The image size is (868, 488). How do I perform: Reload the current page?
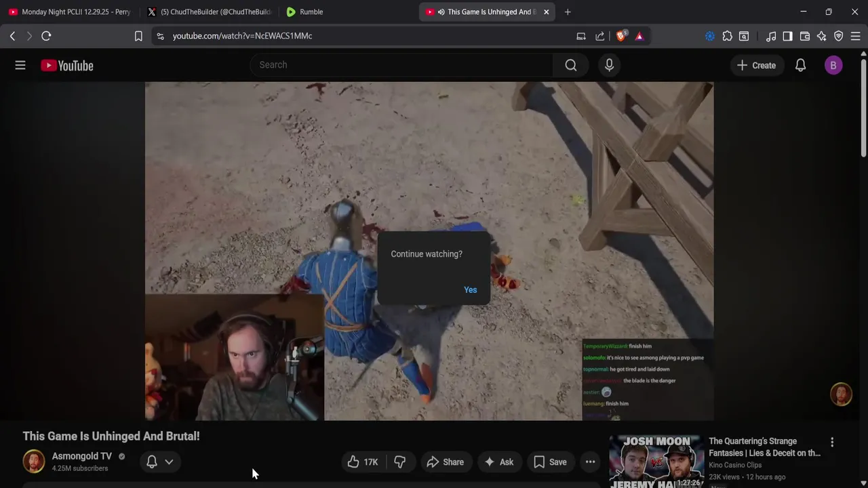46,36
